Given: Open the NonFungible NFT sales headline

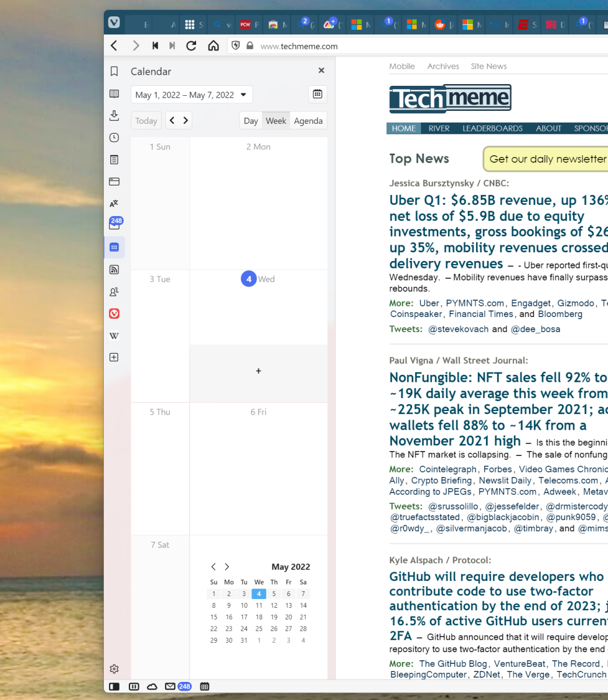Looking at the screenshot, I should point(498,409).
